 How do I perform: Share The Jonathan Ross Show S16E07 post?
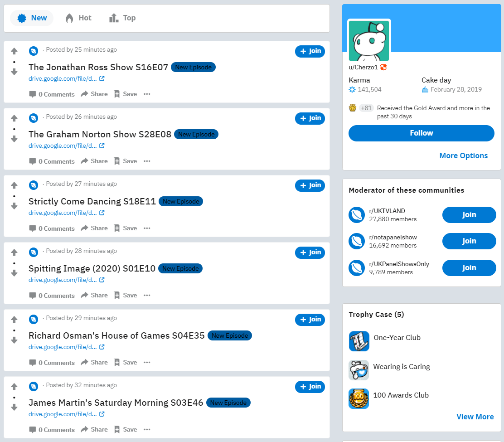(94, 94)
